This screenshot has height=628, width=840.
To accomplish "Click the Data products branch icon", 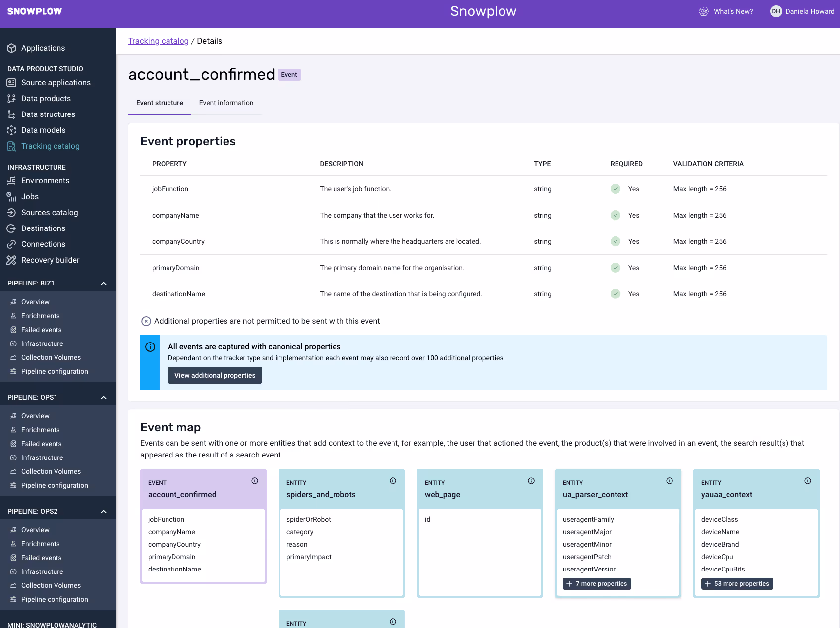I will [x=11, y=99].
